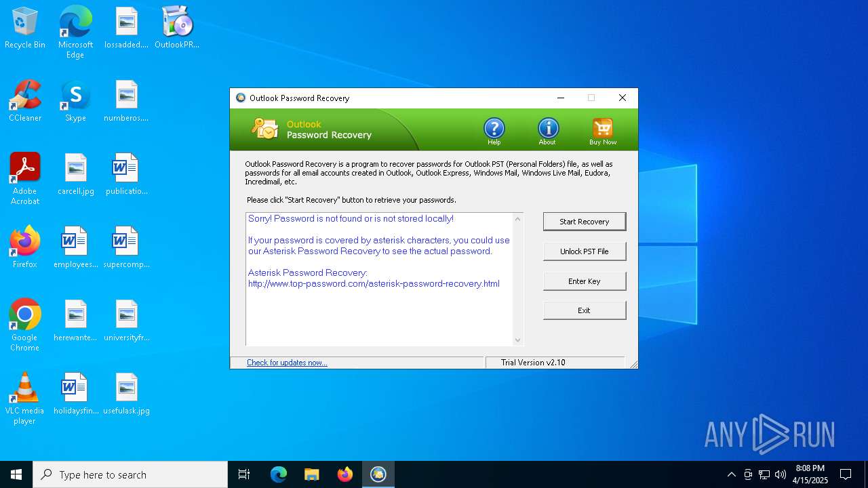Follow the Check for updates now link

point(287,363)
